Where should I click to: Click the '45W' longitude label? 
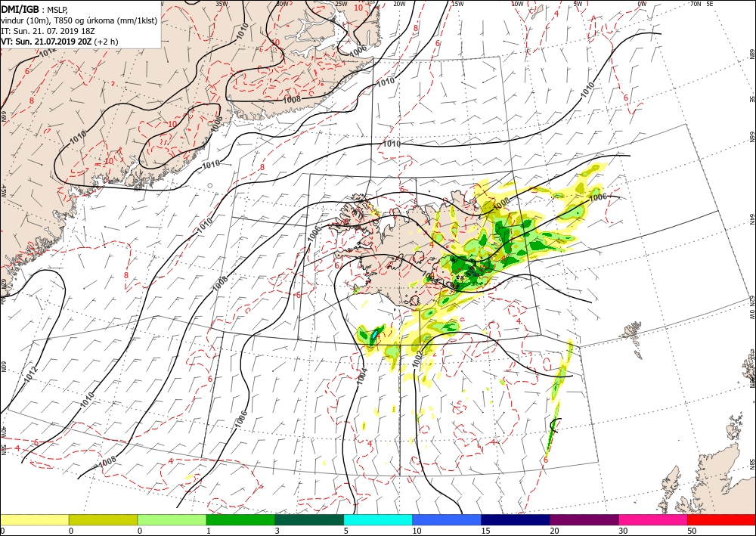(3, 192)
